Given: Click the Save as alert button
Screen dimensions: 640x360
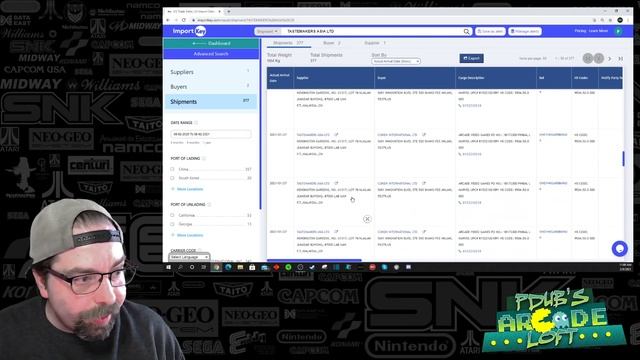Looking at the screenshot, I should click(490, 31).
